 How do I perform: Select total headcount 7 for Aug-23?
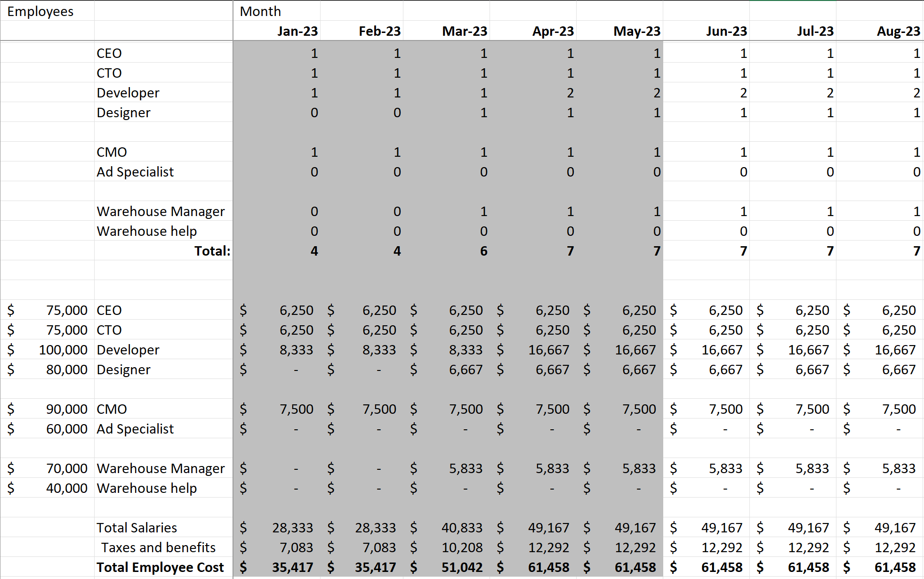pyautogui.click(x=879, y=250)
